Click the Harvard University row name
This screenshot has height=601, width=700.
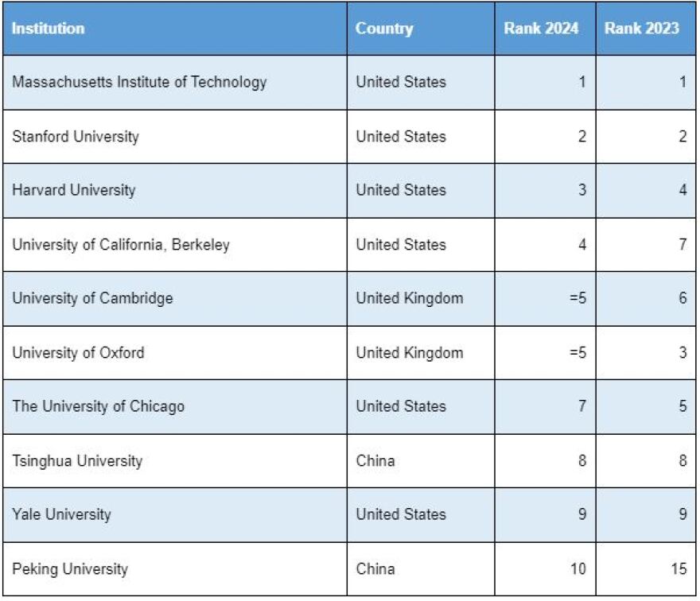pyautogui.click(x=74, y=190)
